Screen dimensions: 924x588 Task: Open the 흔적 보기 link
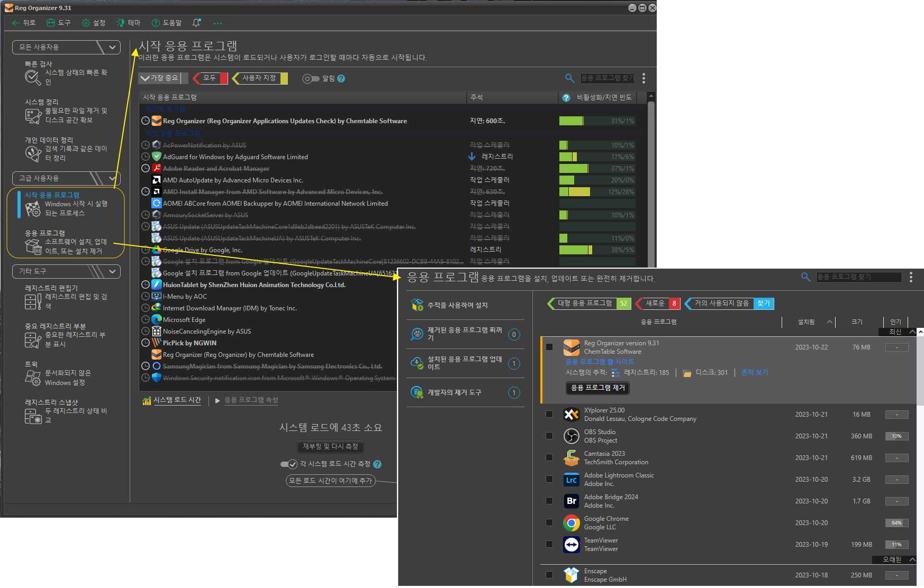(755, 373)
